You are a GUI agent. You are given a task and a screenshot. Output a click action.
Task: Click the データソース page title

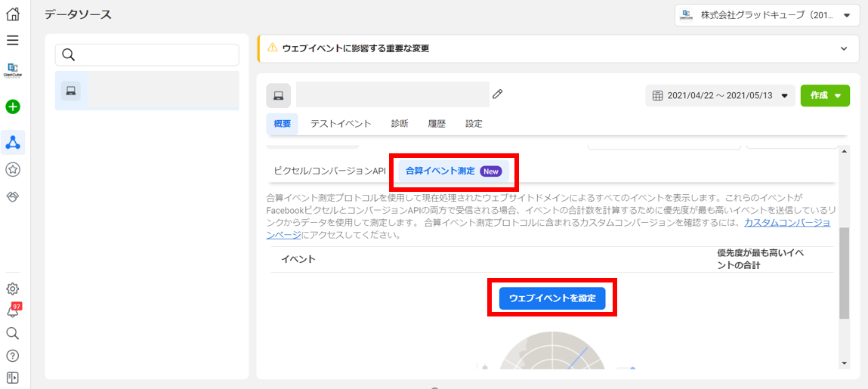coord(78,15)
